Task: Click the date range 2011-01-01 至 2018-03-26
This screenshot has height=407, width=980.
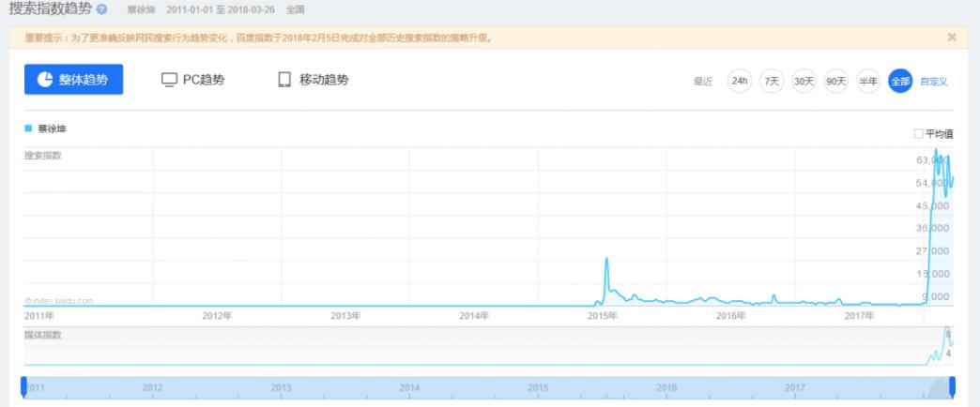Action: pyautogui.click(x=221, y=10)
